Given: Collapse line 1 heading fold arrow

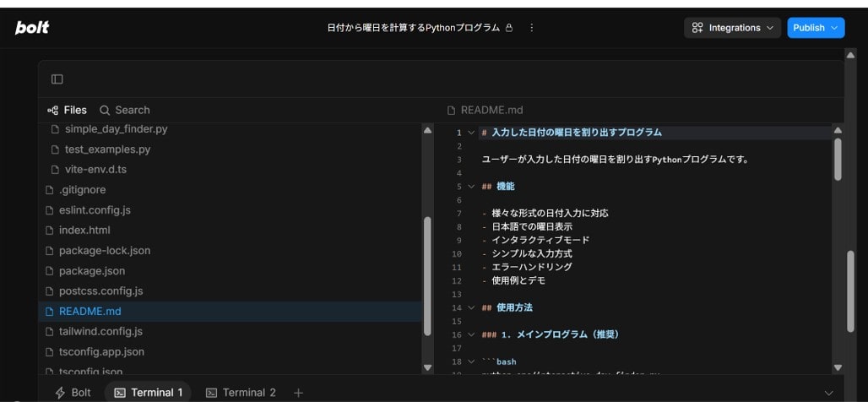Looking at the screenshot, I should 471,133.
